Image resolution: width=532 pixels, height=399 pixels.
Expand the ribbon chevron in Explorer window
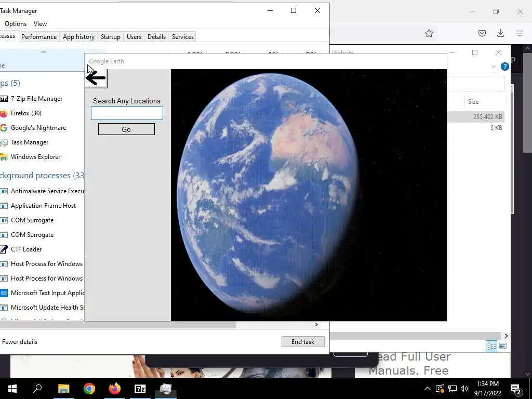[x=494, y=66]
